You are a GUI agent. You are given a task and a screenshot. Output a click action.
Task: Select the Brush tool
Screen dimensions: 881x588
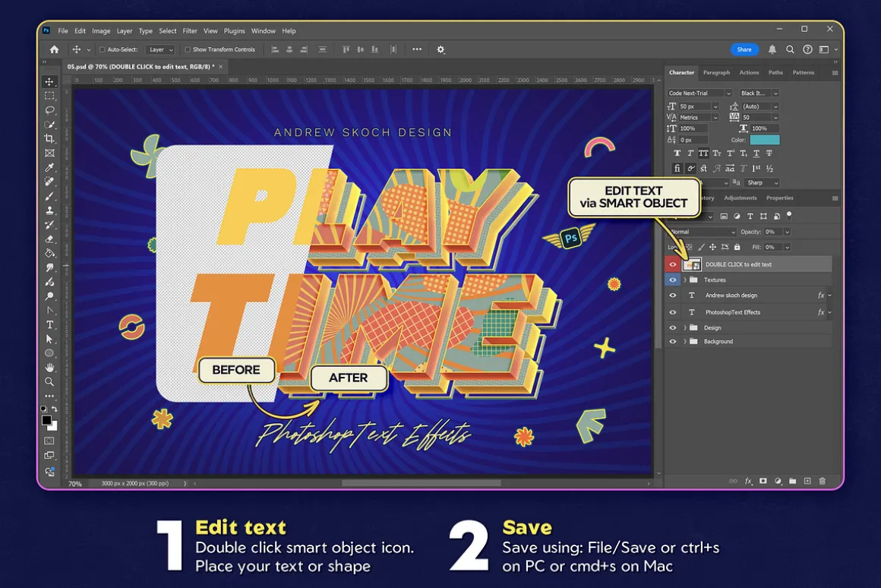[49, 196]
